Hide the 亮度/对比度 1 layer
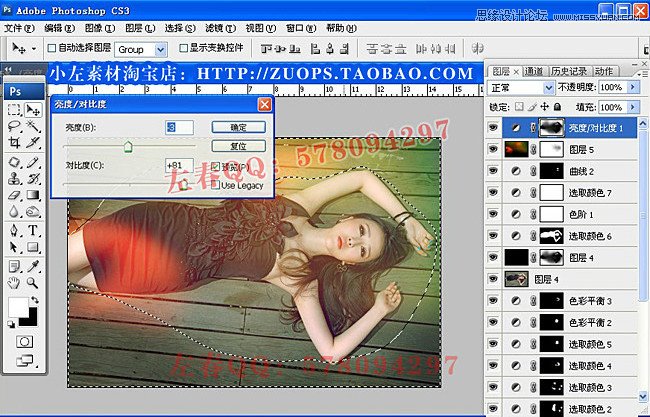The height and width of the screenshot is (417, 650). pos(493,127)
